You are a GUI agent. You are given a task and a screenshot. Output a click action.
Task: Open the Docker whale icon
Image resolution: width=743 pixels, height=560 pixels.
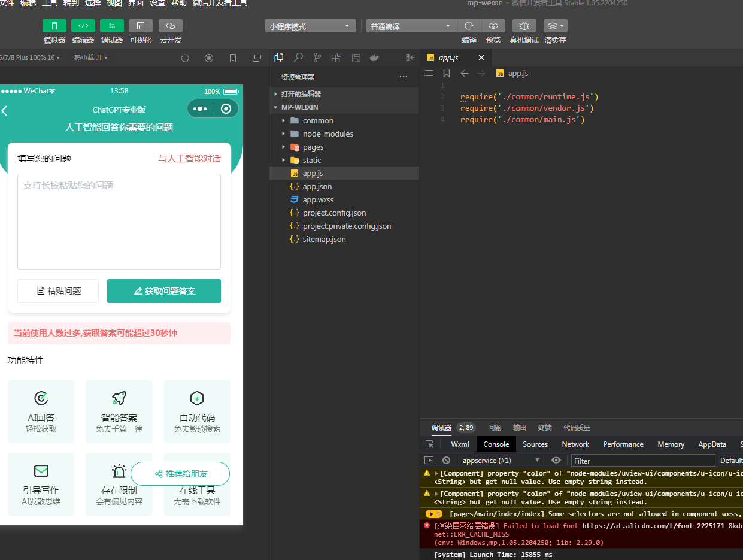point(375,57)
